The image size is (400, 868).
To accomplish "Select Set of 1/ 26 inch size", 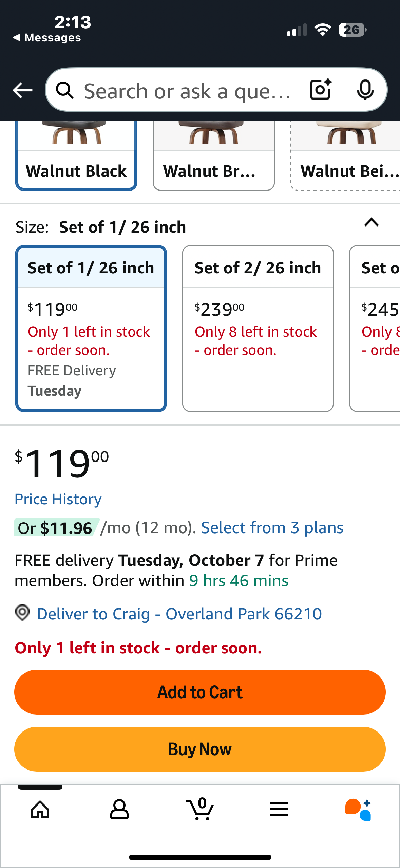I will [91, 328].
